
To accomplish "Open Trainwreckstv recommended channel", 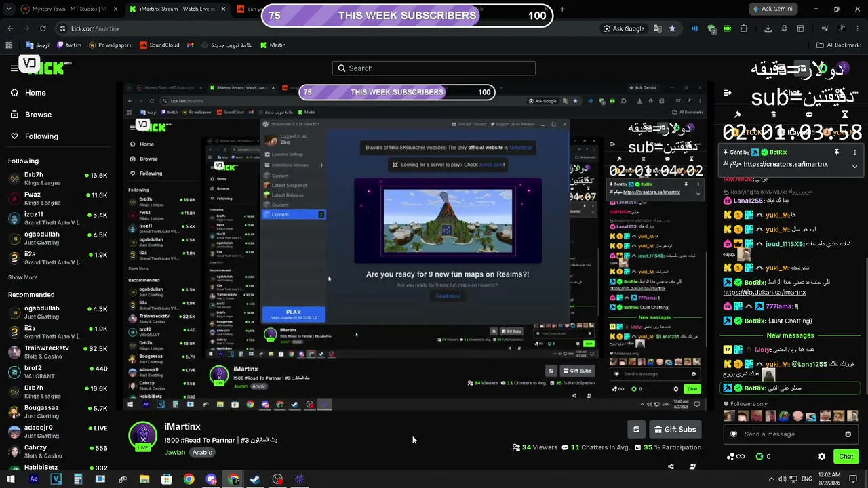I will pos(58,352).
